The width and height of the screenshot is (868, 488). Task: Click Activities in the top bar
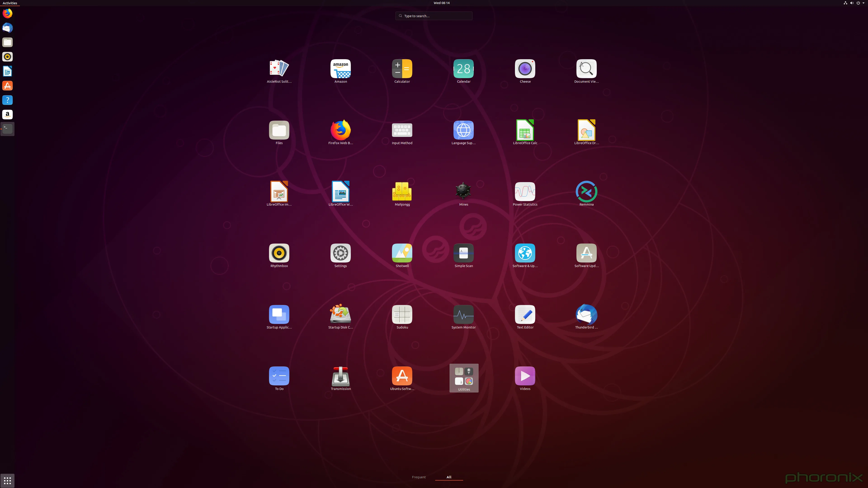(10, 3)
